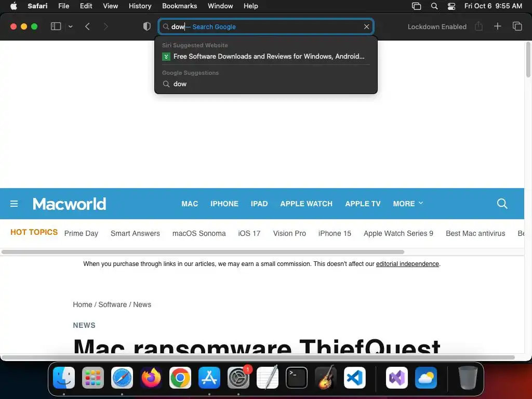Open System Settings from the Dock
Image resolution: width=532 pixels, height=399 pixels.
pyautogui.click(x=238, y=378)
